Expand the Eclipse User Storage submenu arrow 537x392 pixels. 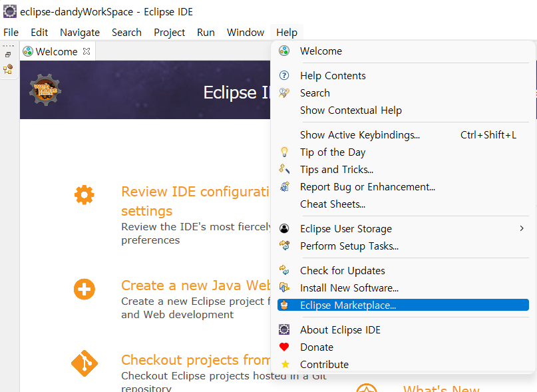[x=522, y=228]
